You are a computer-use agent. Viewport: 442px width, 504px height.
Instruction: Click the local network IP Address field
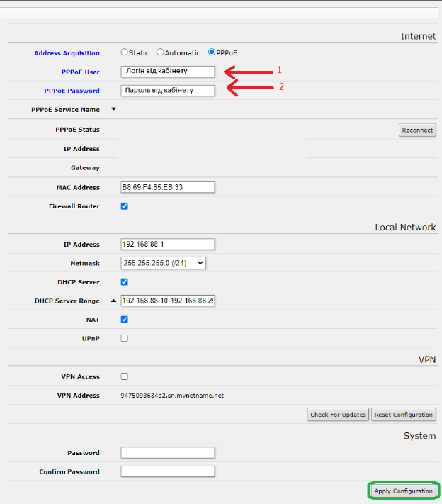pos(168,244)
